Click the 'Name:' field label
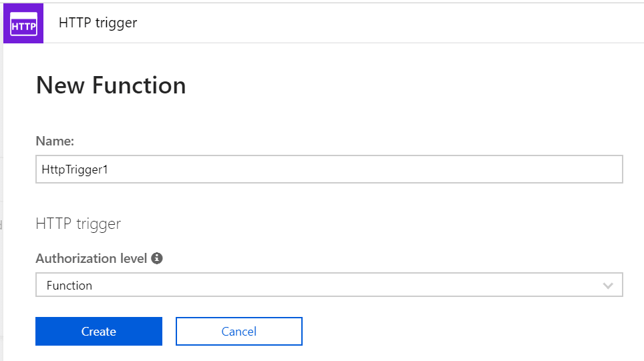 [x=54, y=141]
